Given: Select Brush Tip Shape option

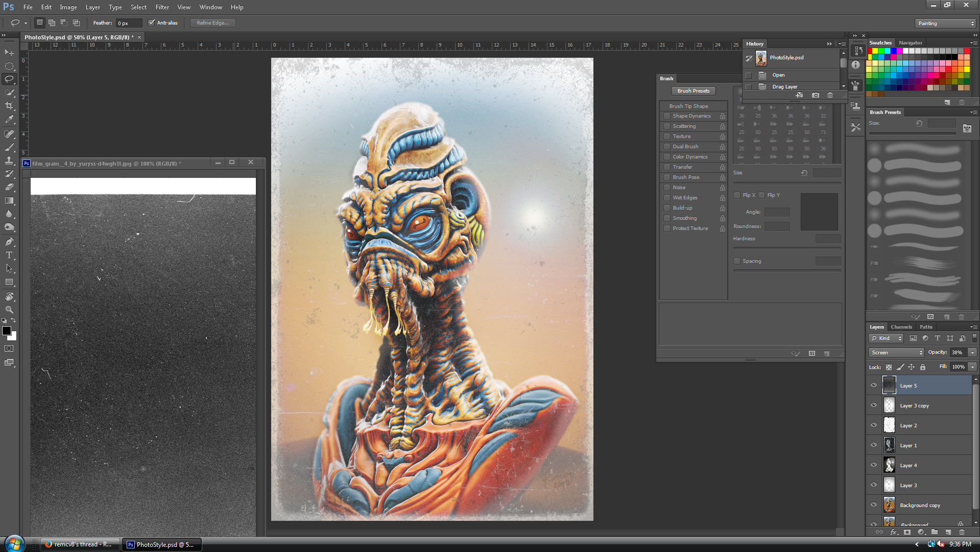Looking at the screenshot, I should pyautogui.click(x=688, y=106).
